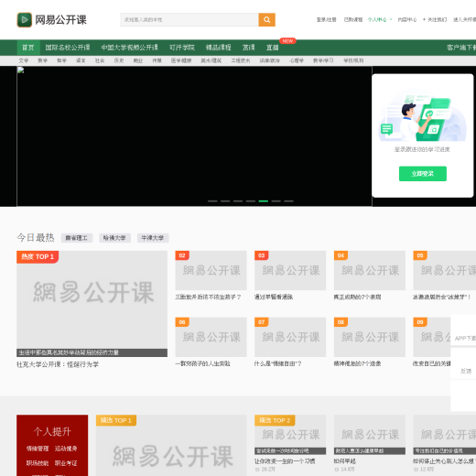Click the APP下载 floating sidebar item
This screenshot has width=476, height=476.
click(x=464, y=332)
